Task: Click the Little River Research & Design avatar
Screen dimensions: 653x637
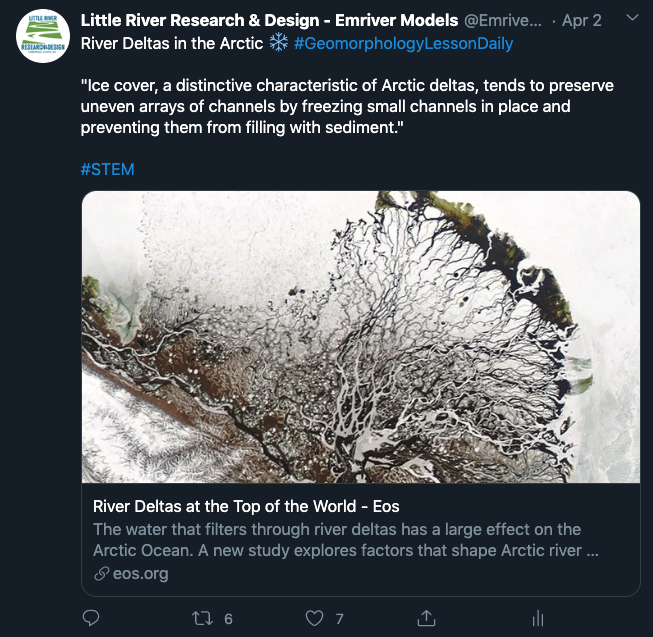Action: pos(43,39)
